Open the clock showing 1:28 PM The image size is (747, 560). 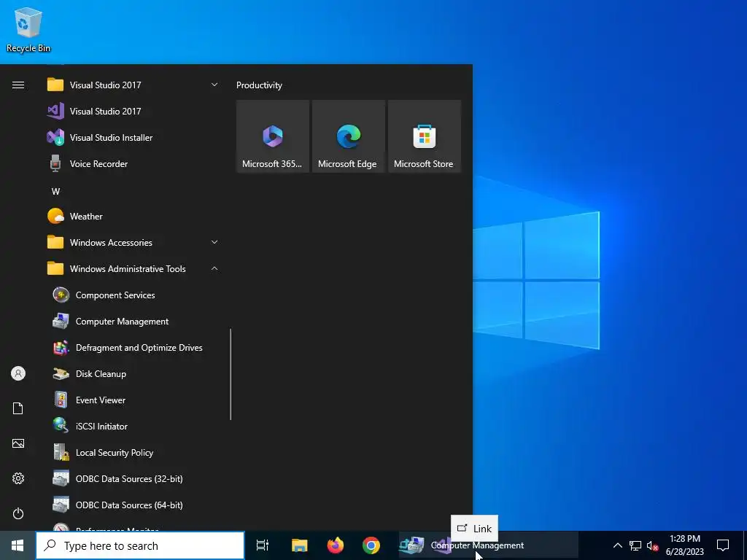684,545
